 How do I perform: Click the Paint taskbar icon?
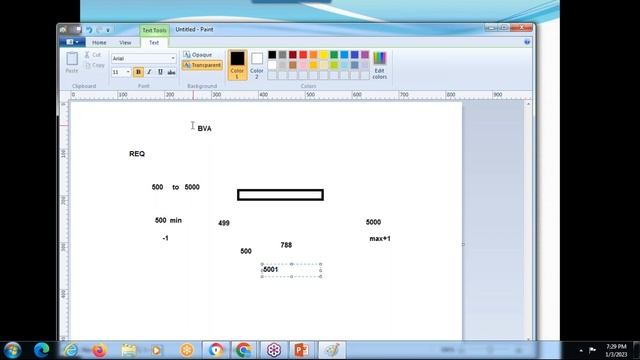[332, 350]
